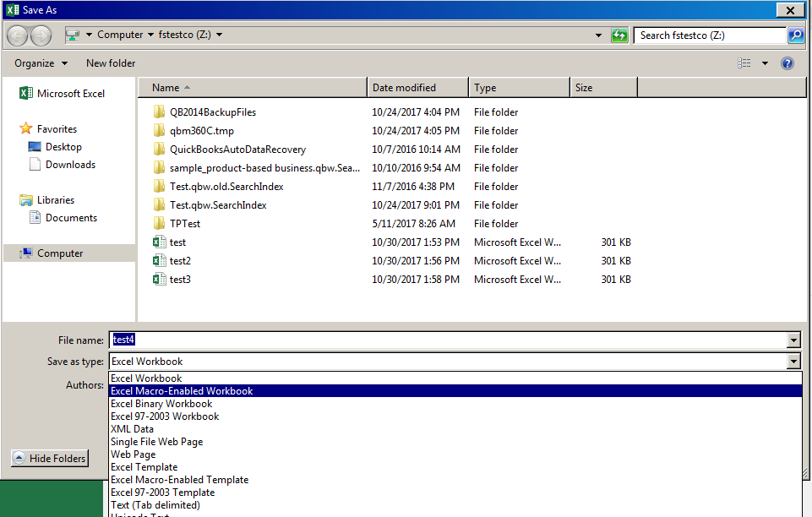Click the sample_product-based business folder icon
Screen dimensions: 812x517
[x=160, y=167]
